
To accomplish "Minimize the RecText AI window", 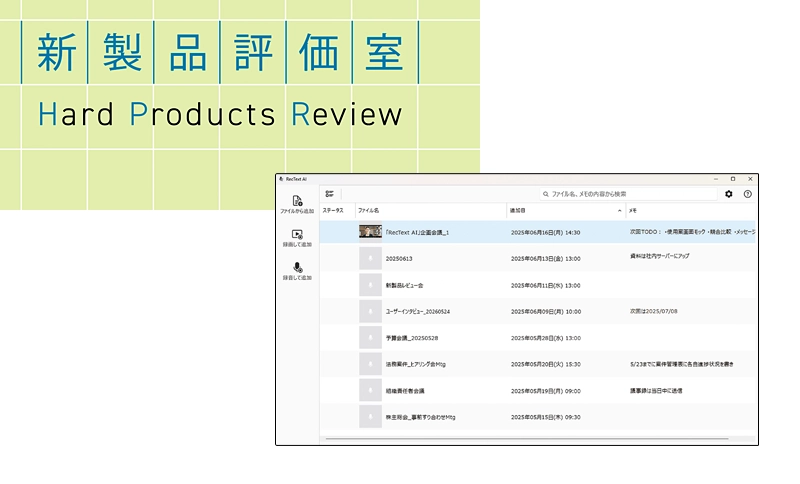I will click(x=716, y=179).
